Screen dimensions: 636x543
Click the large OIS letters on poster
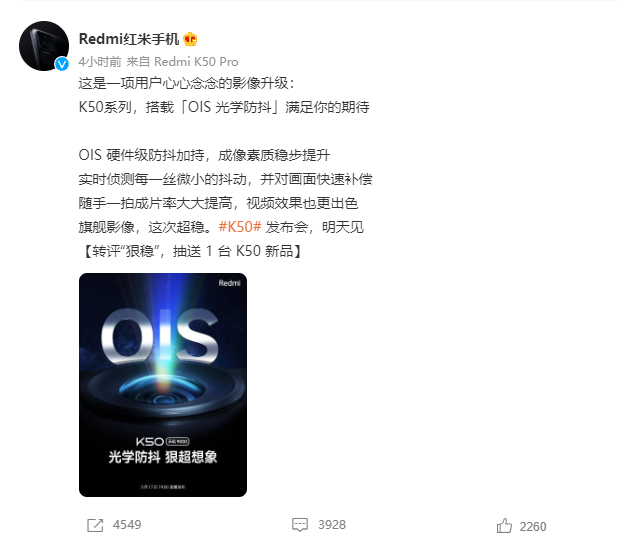159,336
